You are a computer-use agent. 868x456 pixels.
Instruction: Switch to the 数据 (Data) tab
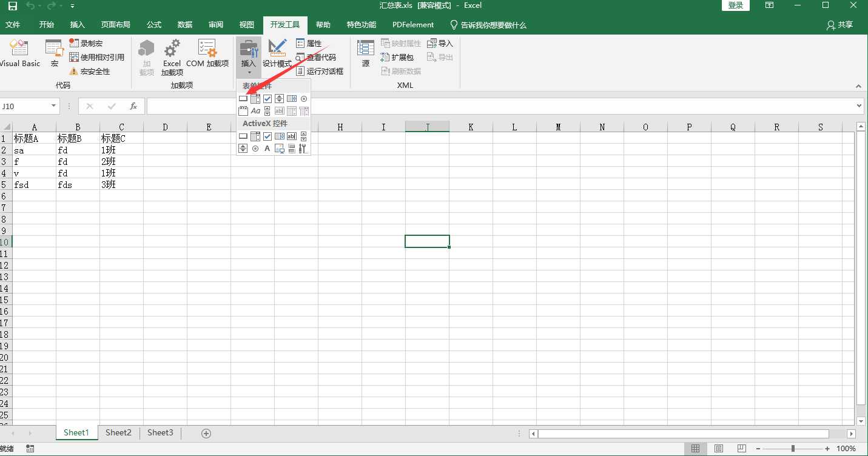185,25
